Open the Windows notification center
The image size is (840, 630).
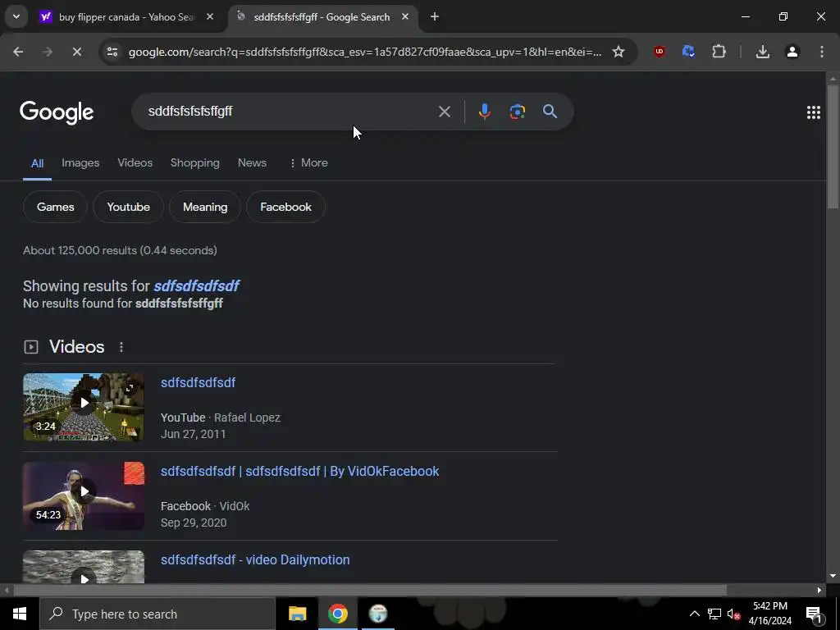pyautogui.click(x=813, y=614)
